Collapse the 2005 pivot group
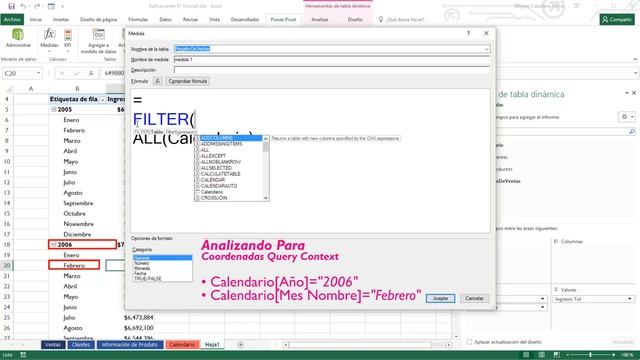The height and width of the screenshot is (360, 640). tap(53, 109)
